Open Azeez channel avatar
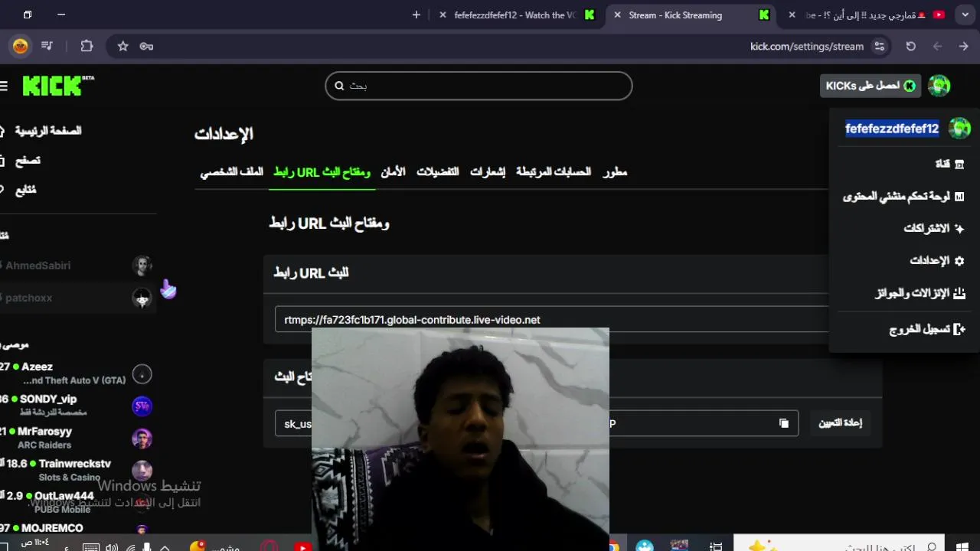Image resolution: width=980 pixels, height=551 pixels. coord(142,374)
